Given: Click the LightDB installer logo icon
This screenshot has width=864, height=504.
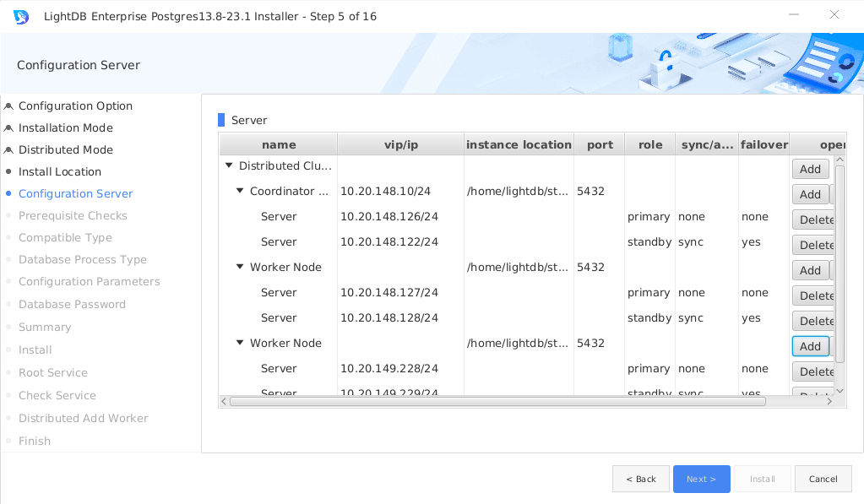Looking at the screenshot, I should [21, 17].
